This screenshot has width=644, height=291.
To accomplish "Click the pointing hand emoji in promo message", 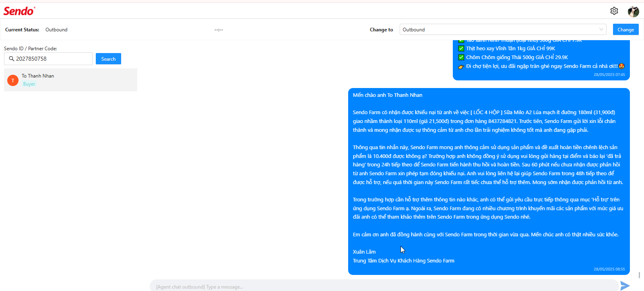I will tap(461, 66).
